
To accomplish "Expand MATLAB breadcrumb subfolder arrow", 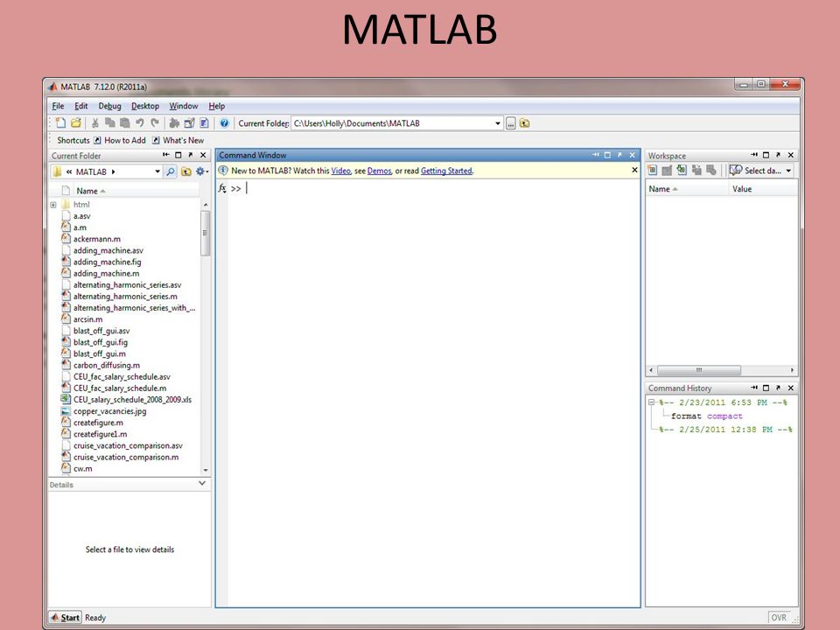I will [113, 172].
